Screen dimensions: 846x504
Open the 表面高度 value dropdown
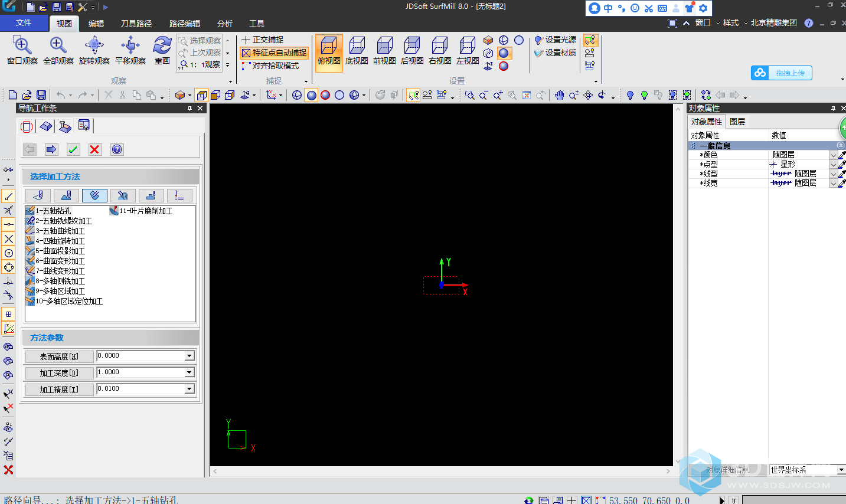point(190,356)
